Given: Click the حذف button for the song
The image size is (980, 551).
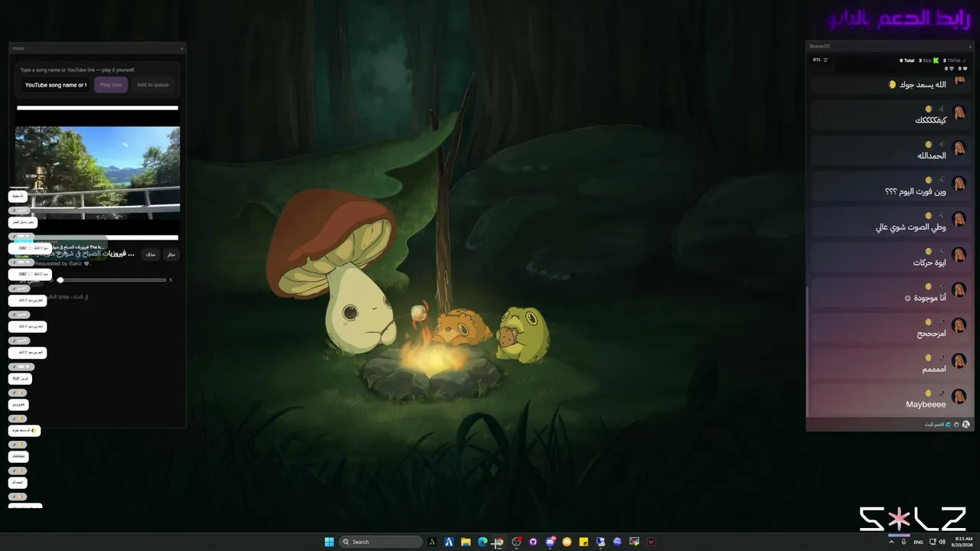Looking at the screenshot, I should coord(151,253).
